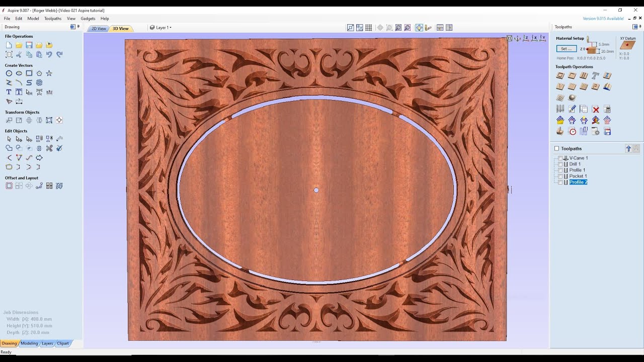644x362 pixels.
Task: Open the File menu
Action: click(7, 19)
